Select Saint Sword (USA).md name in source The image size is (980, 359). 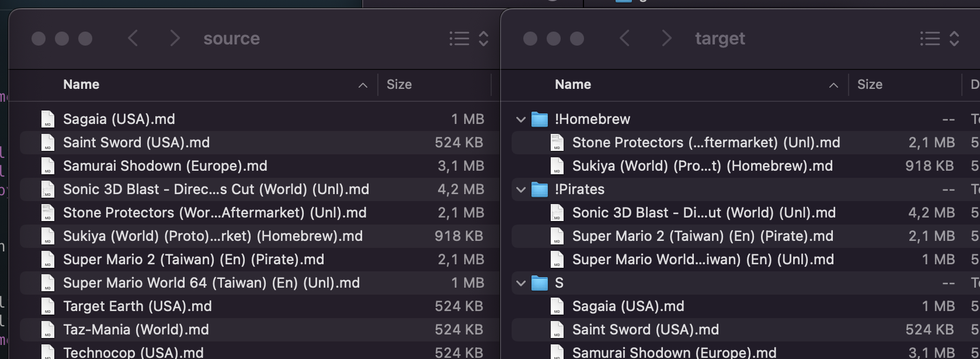click(136, 143)
